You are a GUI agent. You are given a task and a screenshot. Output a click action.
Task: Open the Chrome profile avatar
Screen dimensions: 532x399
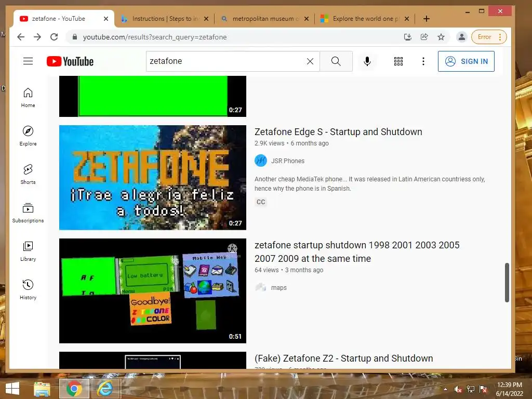pyautogui.click(x=461, y=37)
